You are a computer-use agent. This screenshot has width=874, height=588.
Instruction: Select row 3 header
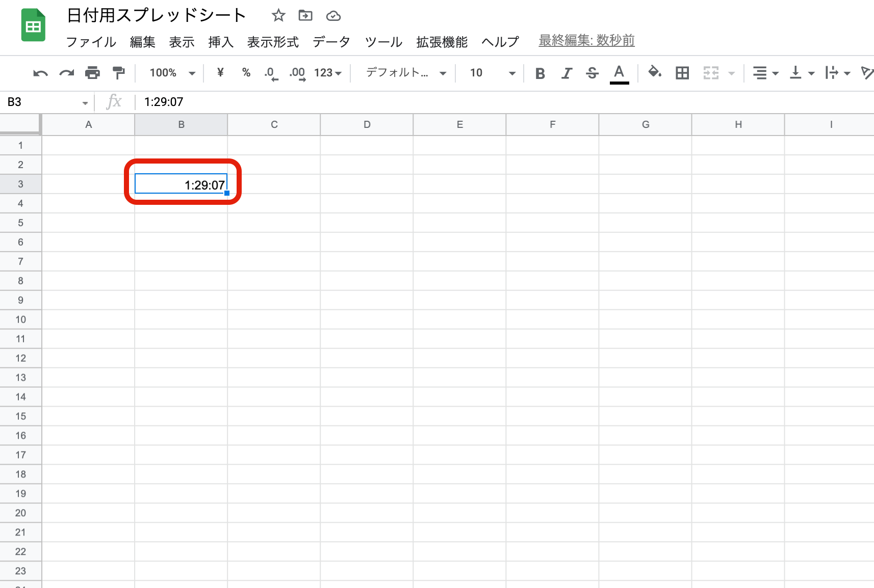point(20,184)
